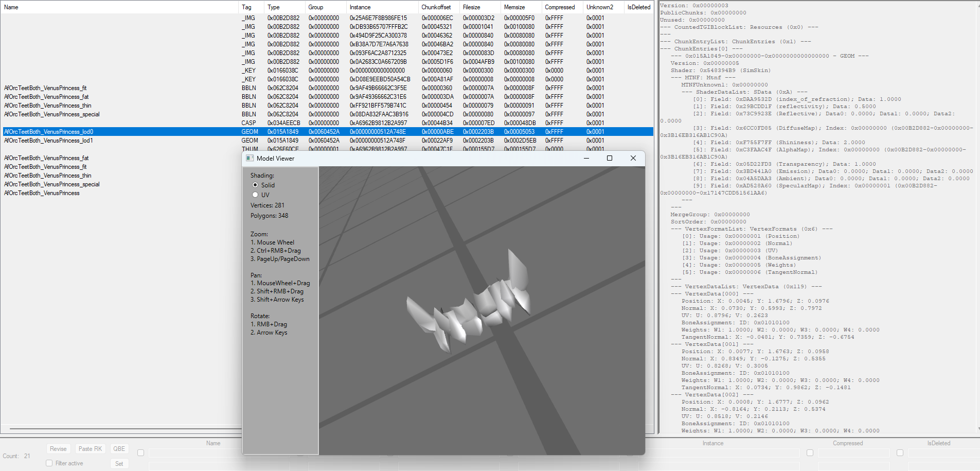980x471 pixels.
Task: Check the box beside the Instance filter field
Action: 810,453
